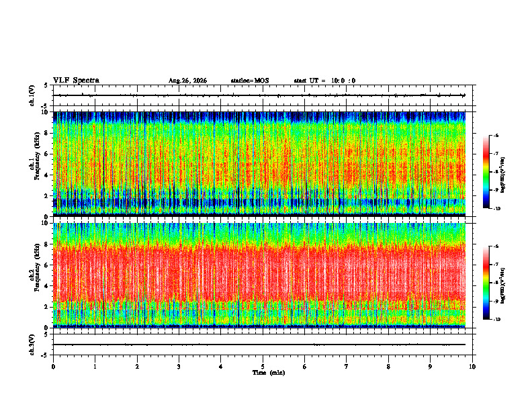
Task: Click the ch.2 spectrogram color bar
Action: click(486, 283)
